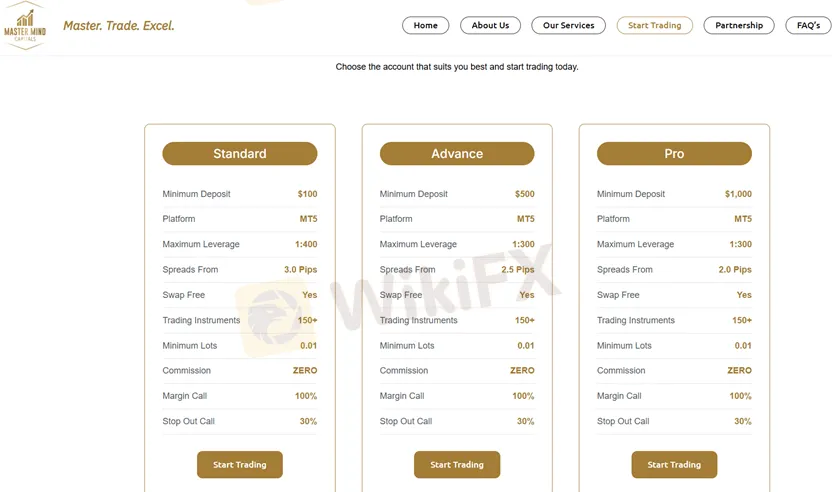Screen dimensions: 832x492
Task: Select the Standard account header
Action: [240, 154]
